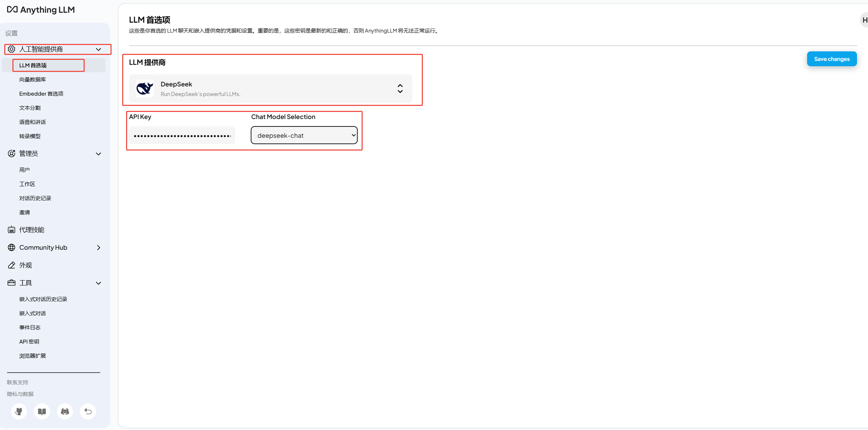Open 对话历史记录 page
Viewport: 868px width, 430px height.
[35, 198]
